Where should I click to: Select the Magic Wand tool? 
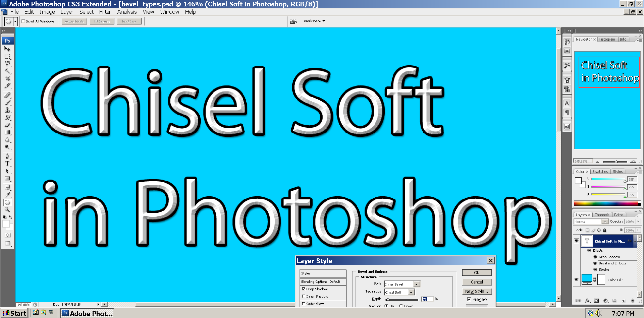click(7, 71)
